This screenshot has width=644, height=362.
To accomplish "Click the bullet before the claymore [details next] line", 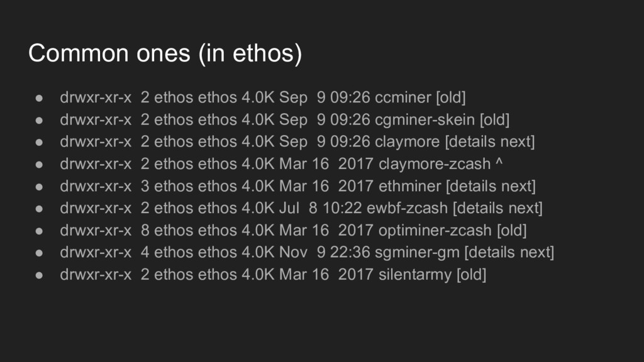I will [39, 143].
